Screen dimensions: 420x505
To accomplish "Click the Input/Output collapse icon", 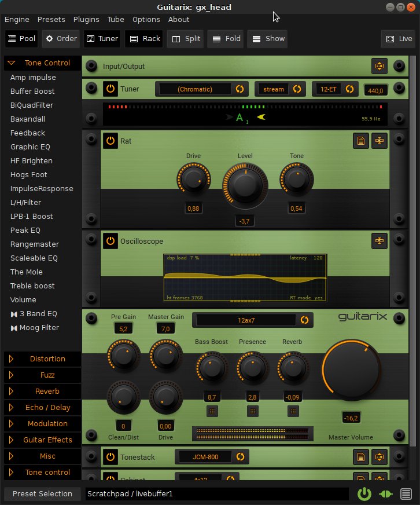I will click(380, 67).
